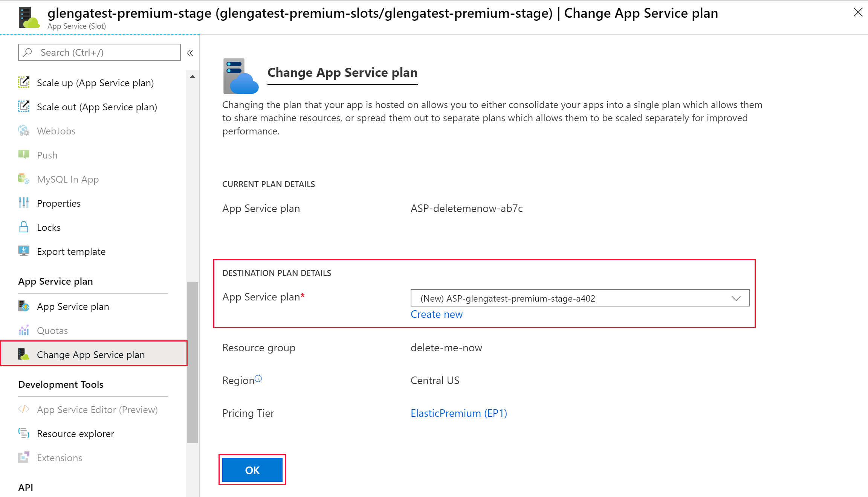Click OK to confirm plan change

[252, 470]
